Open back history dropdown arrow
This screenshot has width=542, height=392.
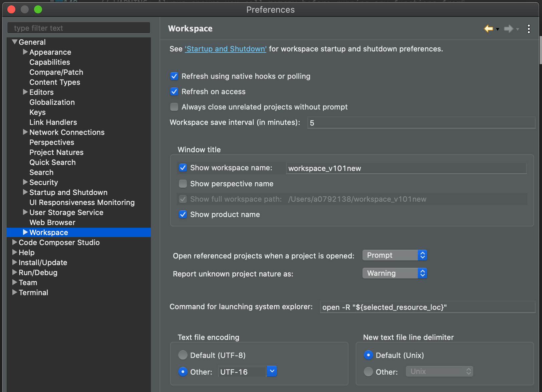click(x=498, y=29)
